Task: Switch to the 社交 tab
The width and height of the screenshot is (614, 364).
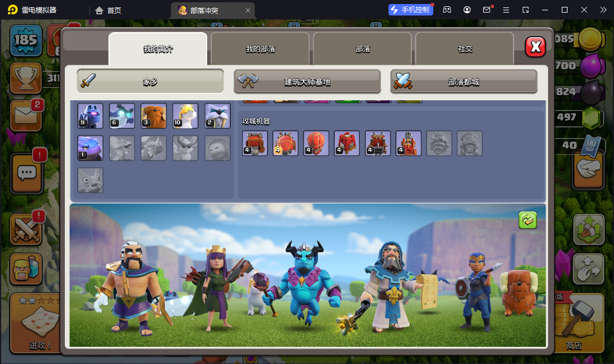Action: (465, 49)
